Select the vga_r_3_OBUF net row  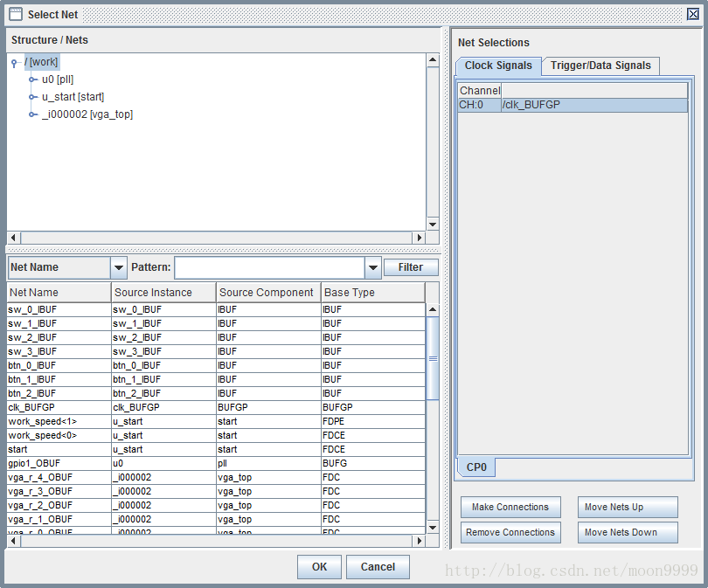(216, 491)
